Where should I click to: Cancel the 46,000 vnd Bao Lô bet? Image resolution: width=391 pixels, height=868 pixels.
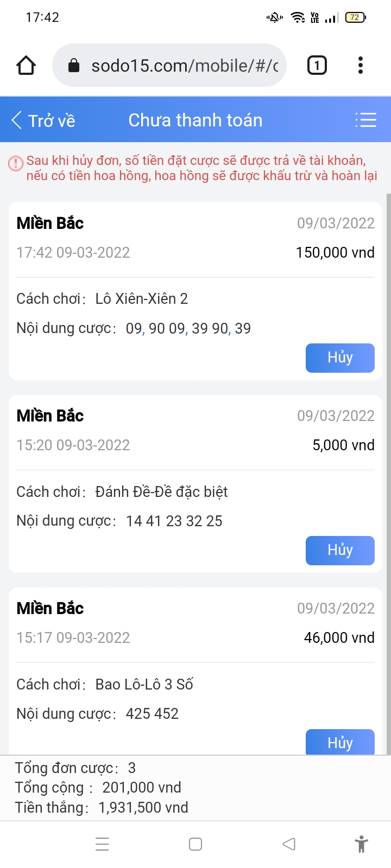click(x=340, y=742)
